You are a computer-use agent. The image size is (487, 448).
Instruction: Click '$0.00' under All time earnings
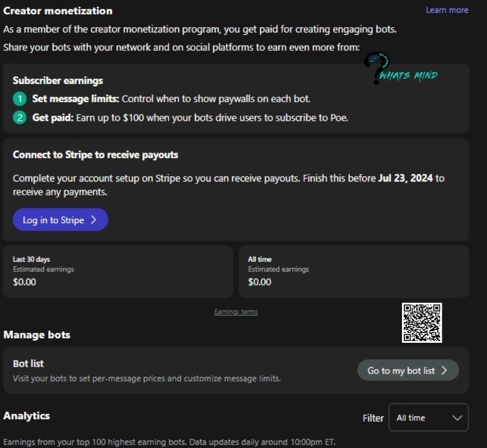click(260, 282)
